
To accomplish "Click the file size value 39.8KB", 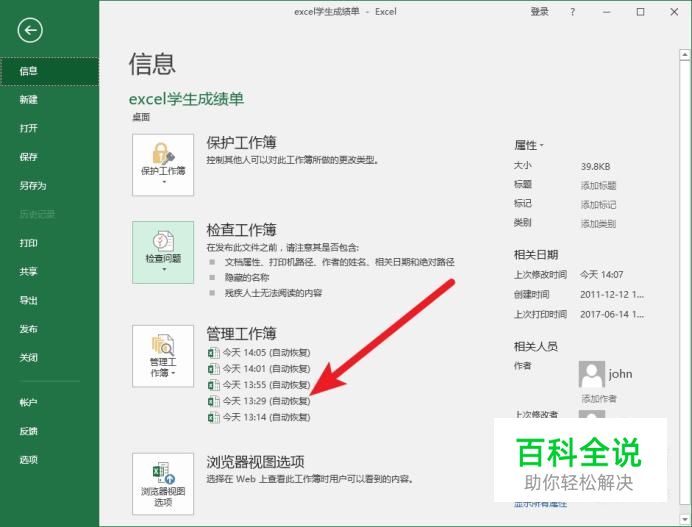I will click(595, 167).
